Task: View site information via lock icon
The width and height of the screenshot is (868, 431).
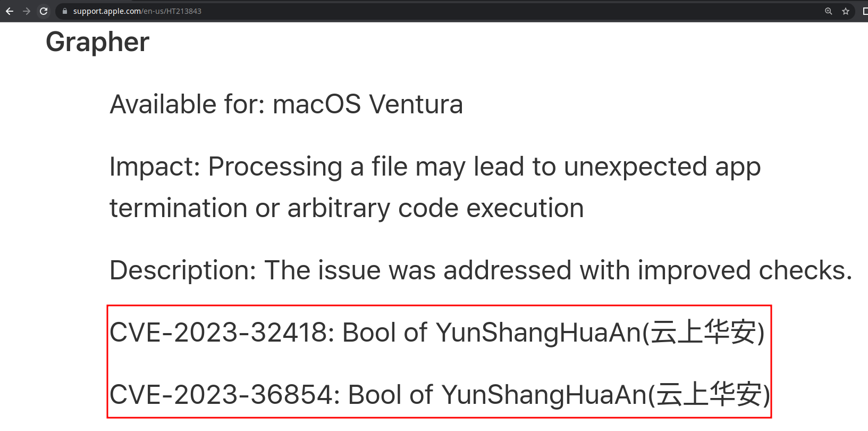Action: click(x=65, y=11)
